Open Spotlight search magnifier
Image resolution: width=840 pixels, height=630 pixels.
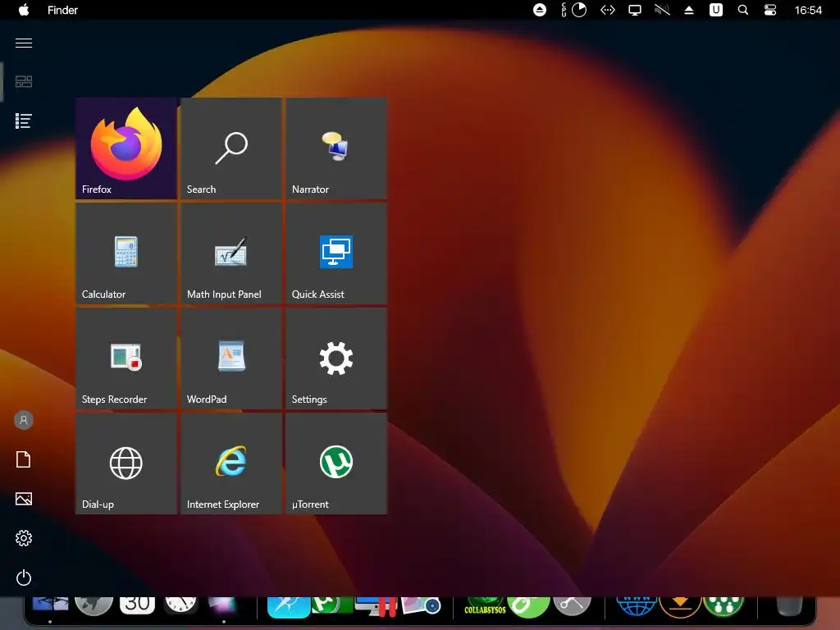[x=743, y=10]
